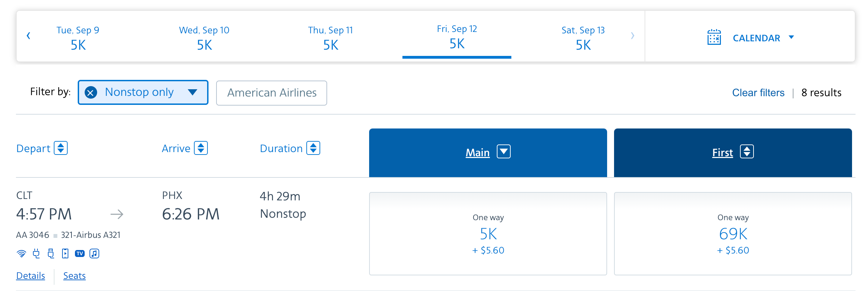Switch to the Tue, Sep 9 date tab
The image size is (868, 291).
pos(78,37)
